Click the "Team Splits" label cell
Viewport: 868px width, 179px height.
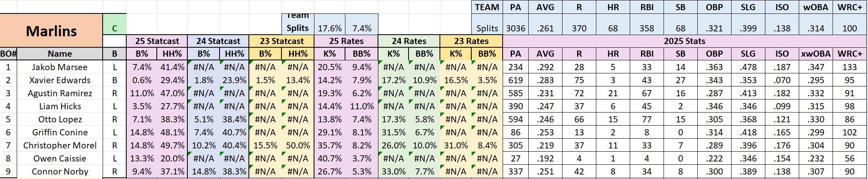(x=297, y=24)
